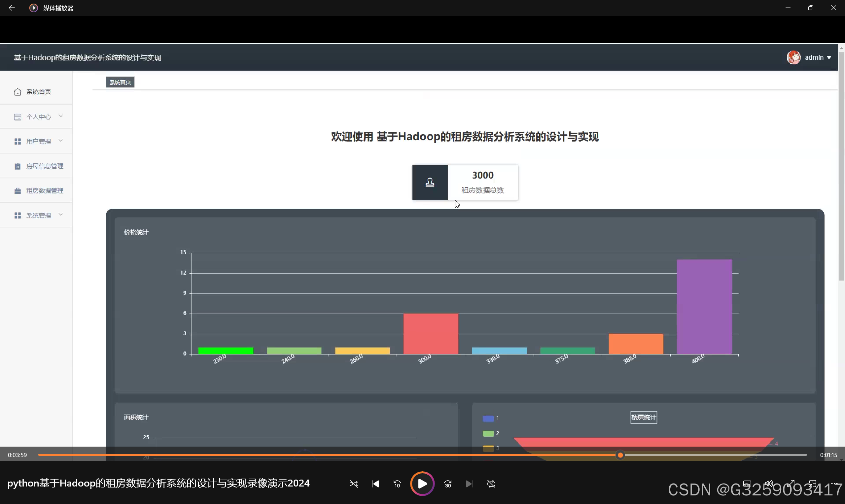Toggle repeat mode in player

pos(491,484)
